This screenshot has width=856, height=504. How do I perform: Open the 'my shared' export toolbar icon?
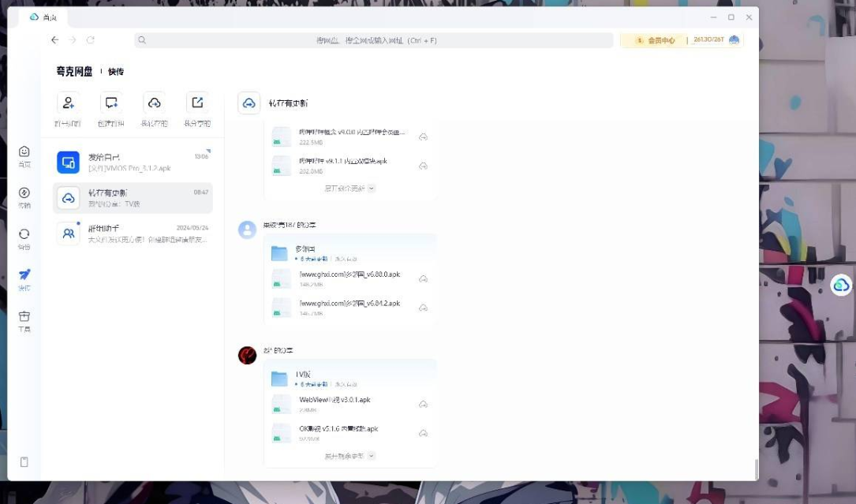pos(197,103)
